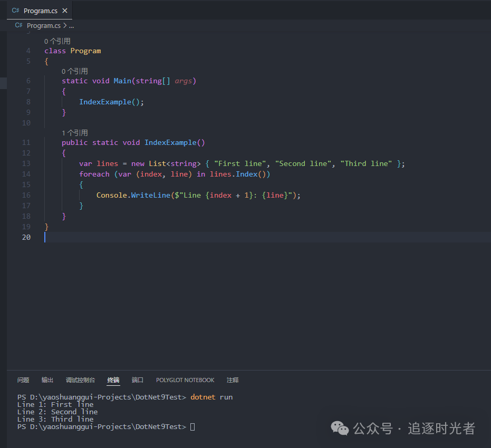This screenshot has height=448, width=491.
Task: Click the dotnet run command in terminal
Action: tap(211, 397)
